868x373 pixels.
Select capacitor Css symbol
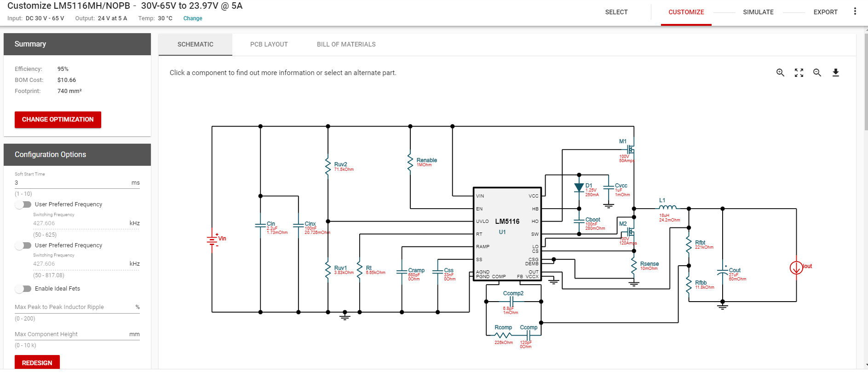pos(438,272)
